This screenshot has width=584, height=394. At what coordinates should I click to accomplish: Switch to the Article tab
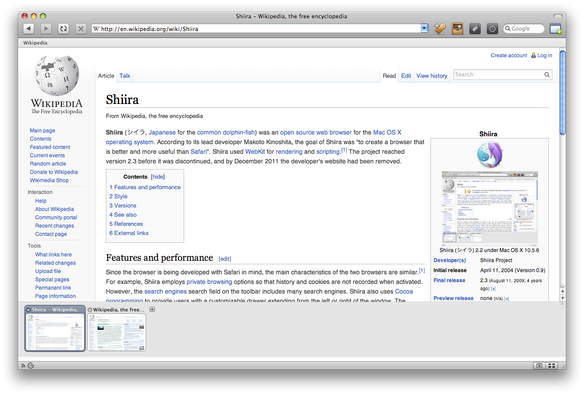click(106, 76)
